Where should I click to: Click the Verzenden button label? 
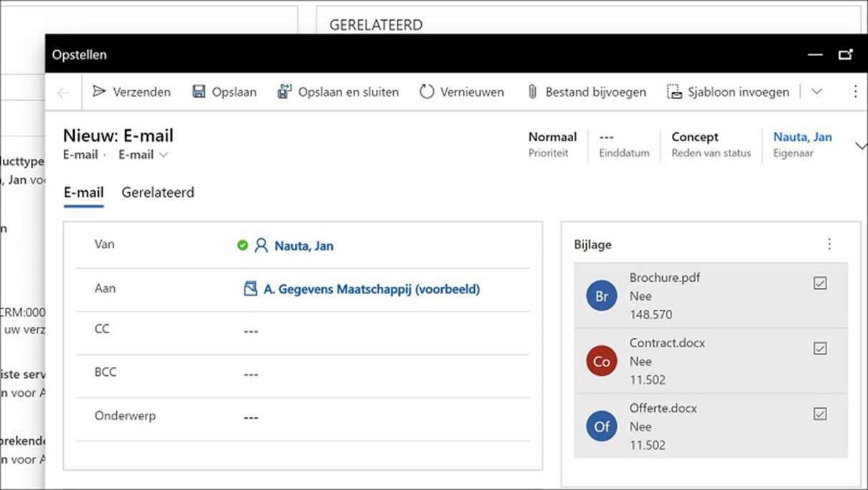[142, 92]
